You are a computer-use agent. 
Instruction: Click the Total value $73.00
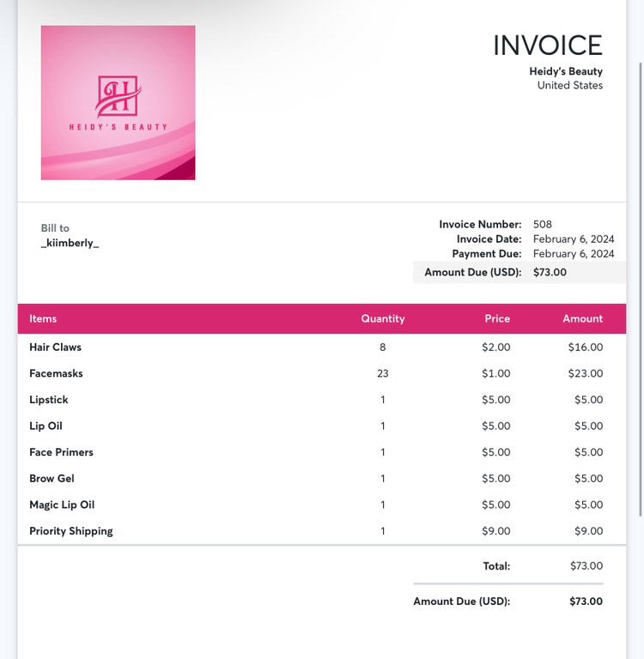click(586, 566)
